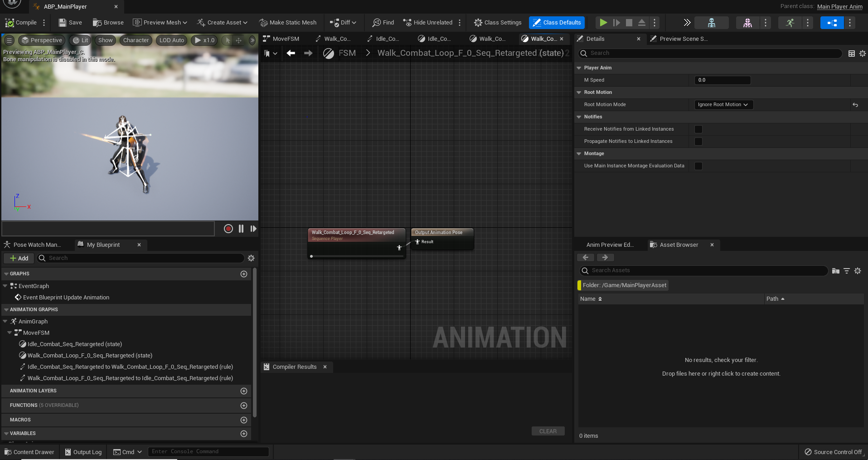Image resolution: width=868 pixels, height=460 pixels.
Task: Open the animation editor mode icon
Action: tap(790, 22)
